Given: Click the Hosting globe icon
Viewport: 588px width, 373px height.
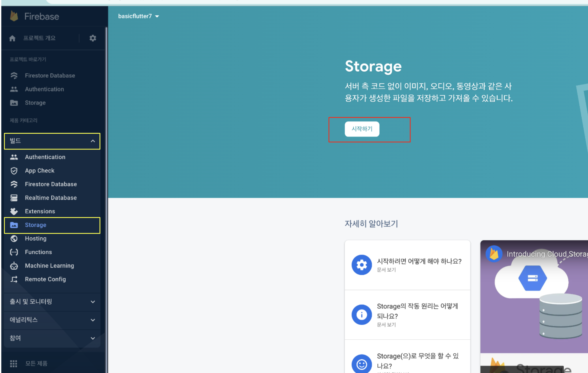Looking at the screenshot, I should coord(14,238).
